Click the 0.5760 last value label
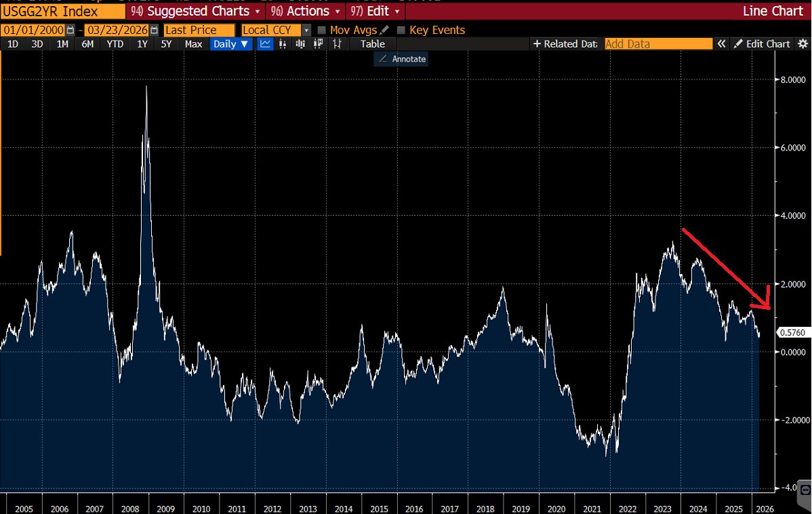 point(793,333)
